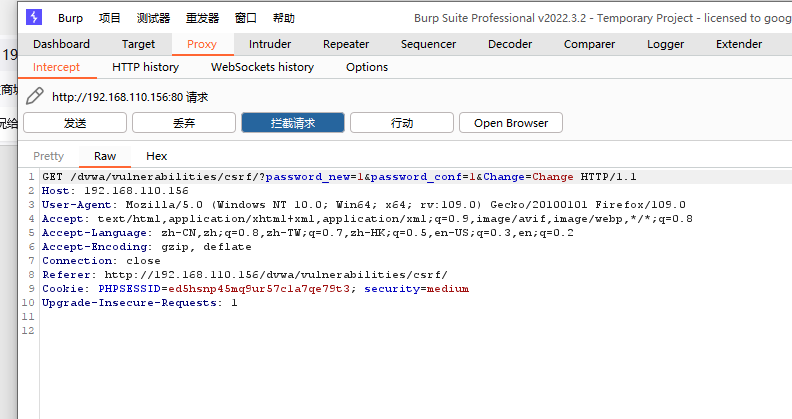The image size is (792, 419).
Task: Open the Extender tab
Action: tap(738, 44)
